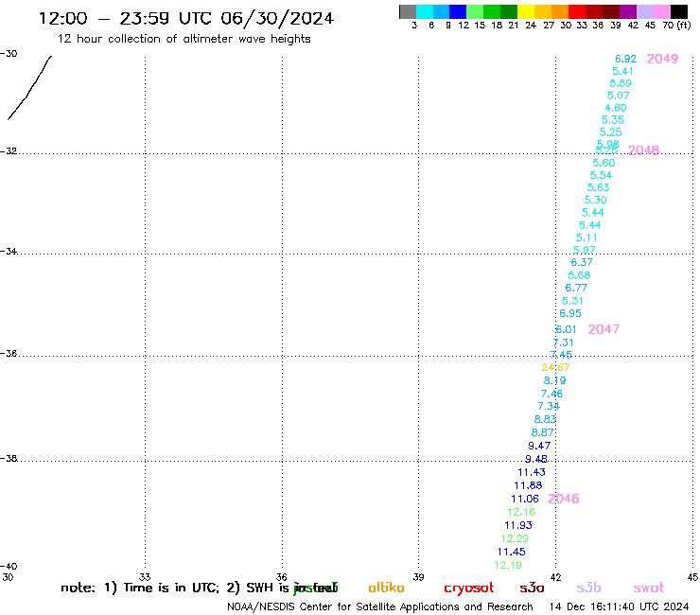The image size is (700, 615).
Task: Click the timestamp '14 Dec 16:11:40 UTC 2024'
Action: pyautogui.click(x=619, y=606)
